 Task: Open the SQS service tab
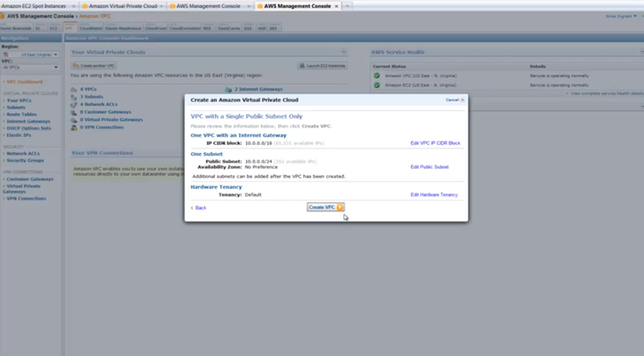click(248, 28)
